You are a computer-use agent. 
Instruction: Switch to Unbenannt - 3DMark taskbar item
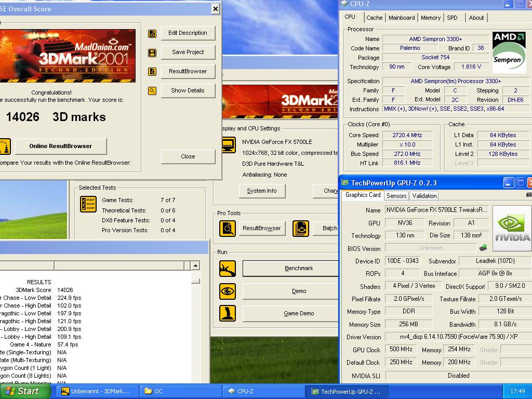pyautogui.click(x=97, y=392)
